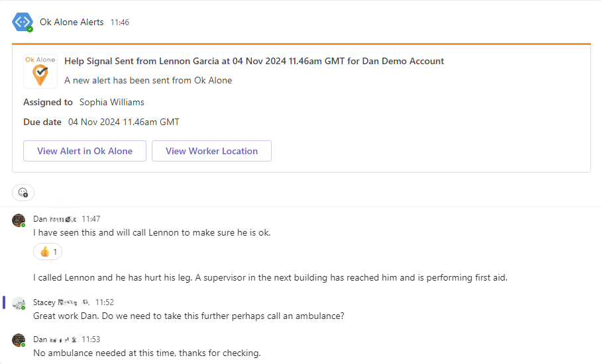
Task: Select the message about calling an ambulance
Action: pyautogui.click(x=189, y=316)
